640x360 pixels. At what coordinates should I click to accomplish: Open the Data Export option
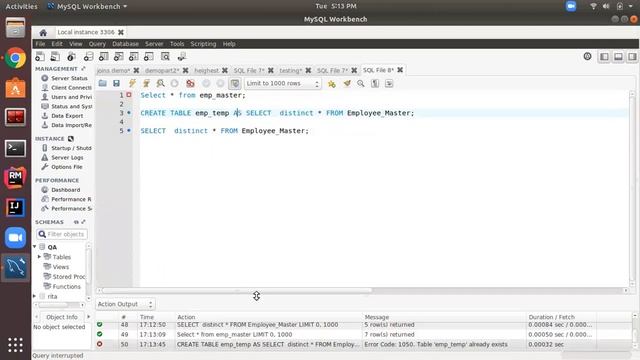tap(67, 116)
